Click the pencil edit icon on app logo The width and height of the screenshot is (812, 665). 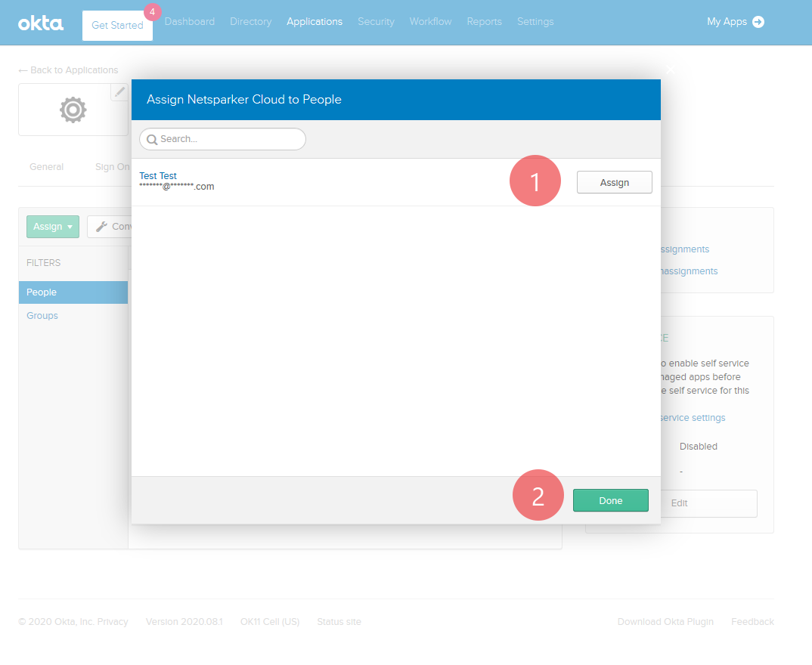119,91
